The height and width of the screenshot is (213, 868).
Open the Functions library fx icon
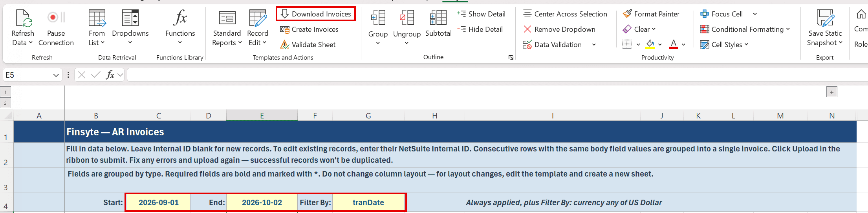(x=180, y=18)
